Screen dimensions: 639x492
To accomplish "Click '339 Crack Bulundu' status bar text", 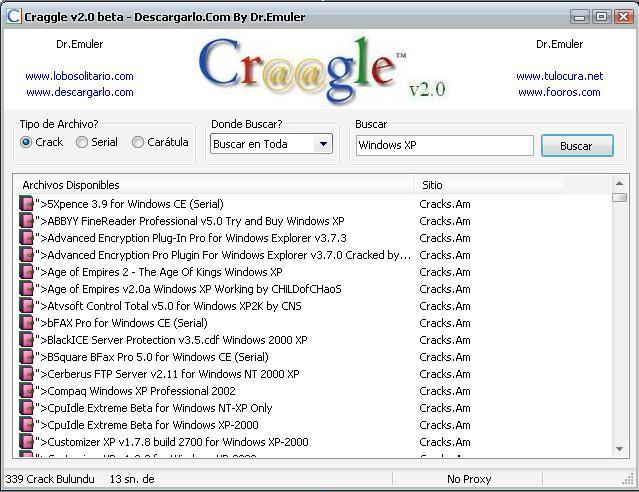I will click(x=50, y=479).
